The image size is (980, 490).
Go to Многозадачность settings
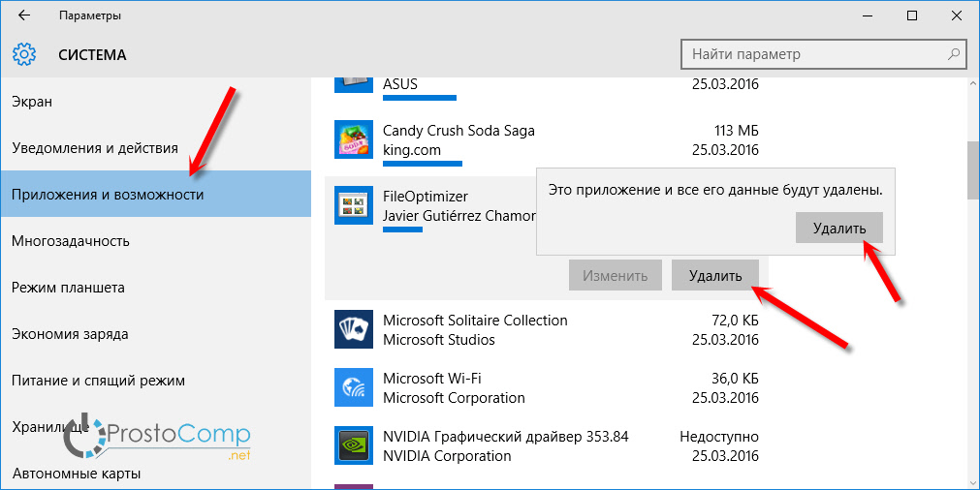71,241
